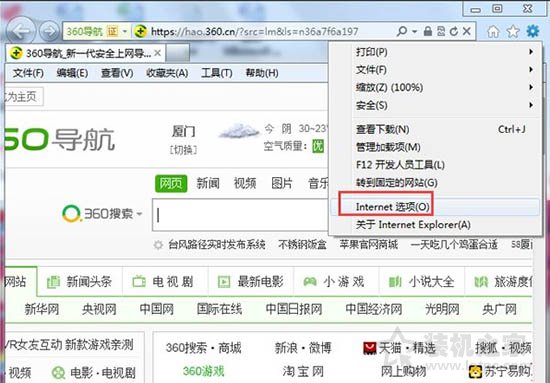This screenshot has width=550, height=383.
Task: Click the 电影·电视剧 reel icon
Action: coord(58,372)
